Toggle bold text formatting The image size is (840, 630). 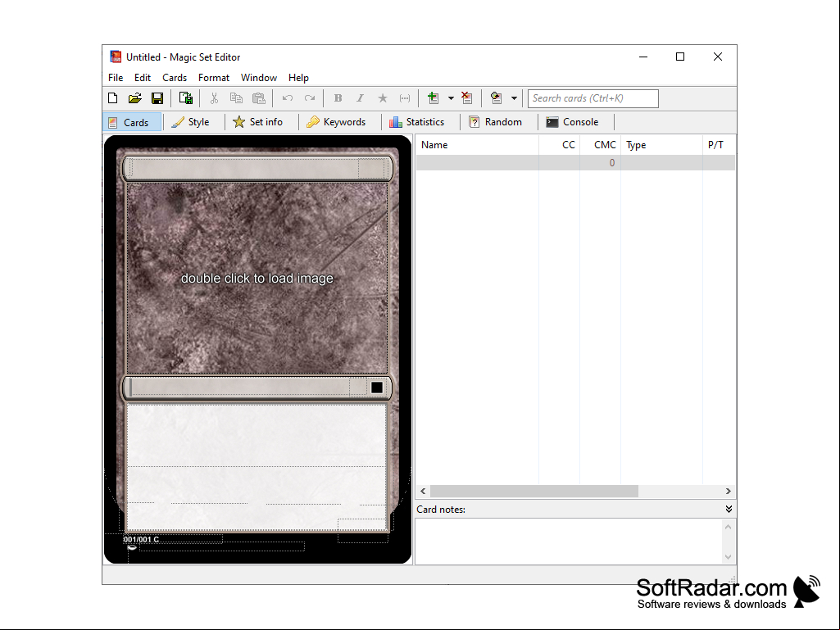coord(338,98)
